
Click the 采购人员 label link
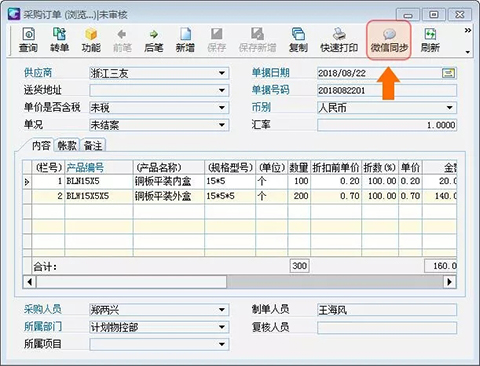[43, 309]
